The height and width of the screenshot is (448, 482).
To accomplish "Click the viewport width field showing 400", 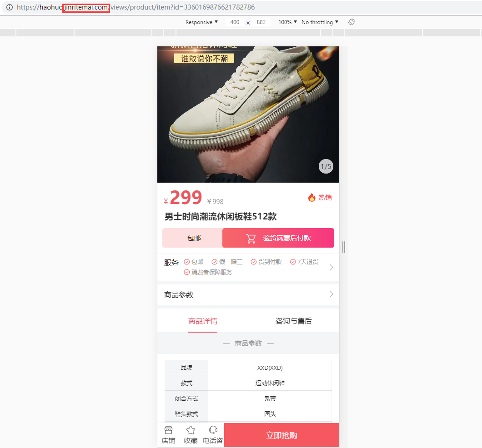I will click(235, 22).
